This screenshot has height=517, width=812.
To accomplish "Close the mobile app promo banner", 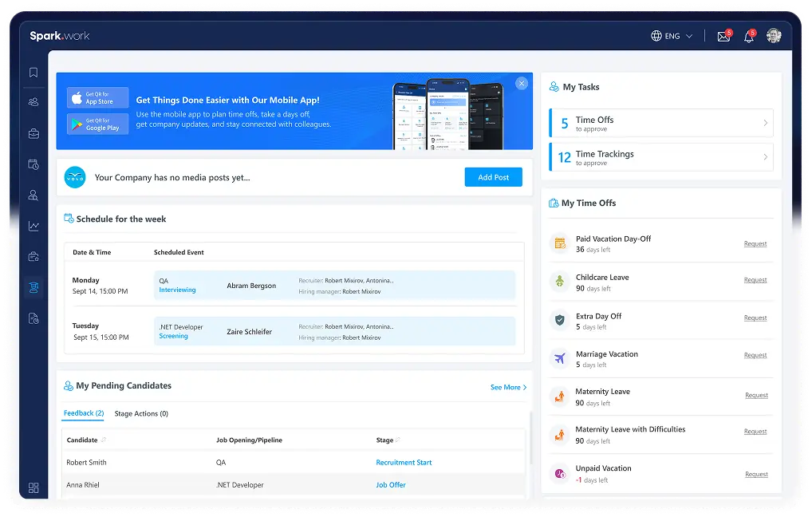I will [x=522, y=83].
